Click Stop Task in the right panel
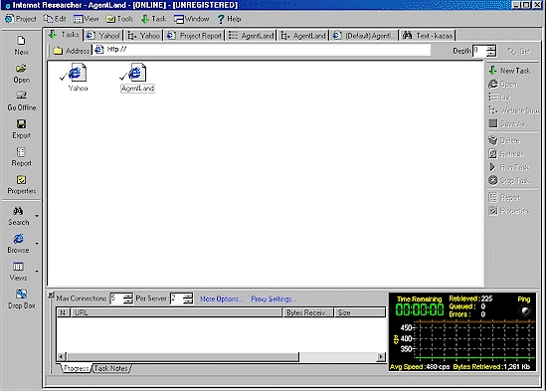The height and width of the screenshot is (392, 547). pos(509,180)
